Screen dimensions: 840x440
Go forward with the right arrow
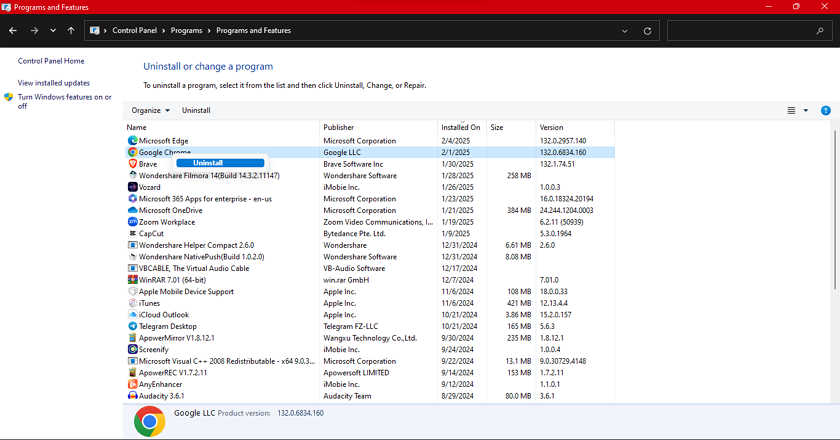(34, 31)
